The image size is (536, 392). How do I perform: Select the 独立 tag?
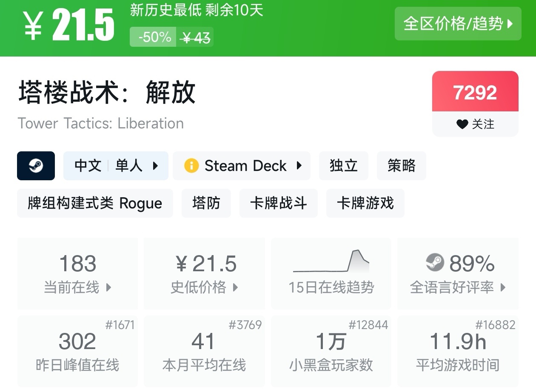(343, 166)
